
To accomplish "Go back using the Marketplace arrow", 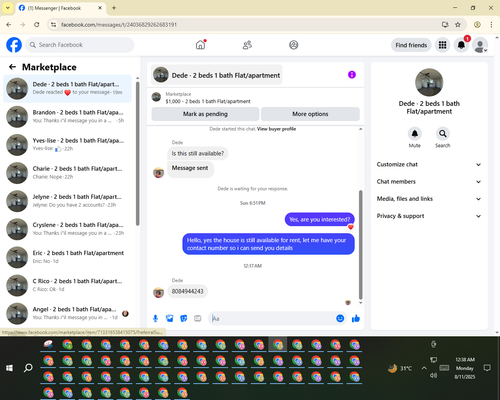I will [12, 67].
